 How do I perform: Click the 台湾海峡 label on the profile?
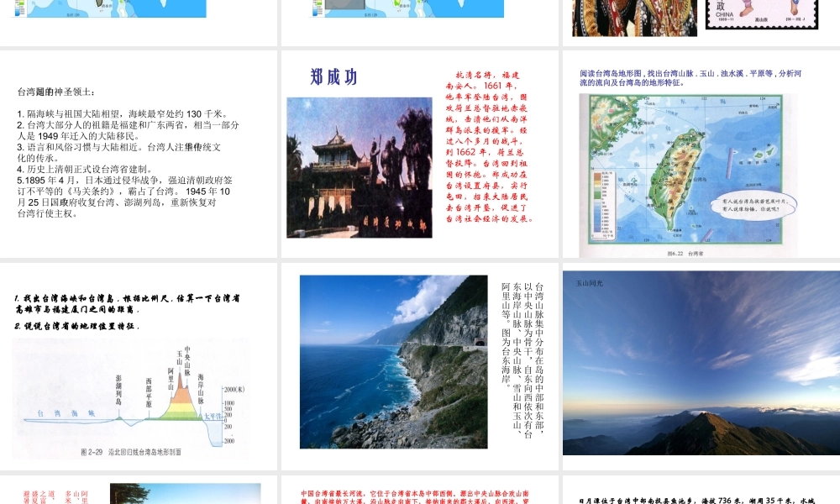[x=66, y=413]
